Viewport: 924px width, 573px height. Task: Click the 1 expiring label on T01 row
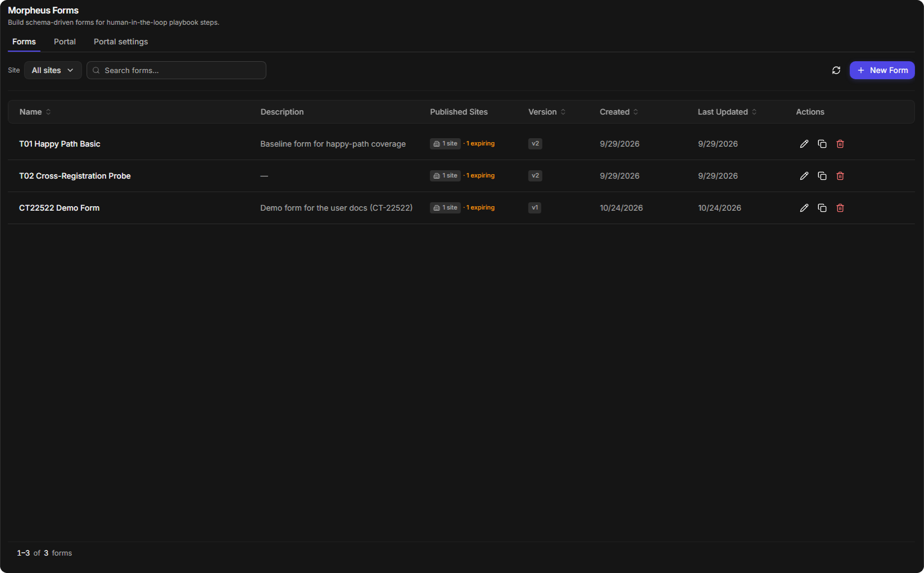[481, 144]
